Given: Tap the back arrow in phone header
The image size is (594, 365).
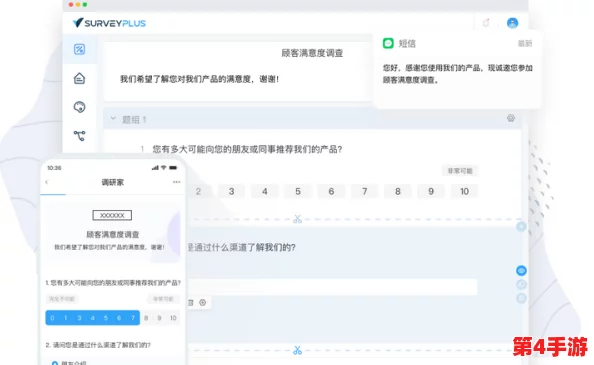Looking at the screenshot, I should tap(47, 182).
